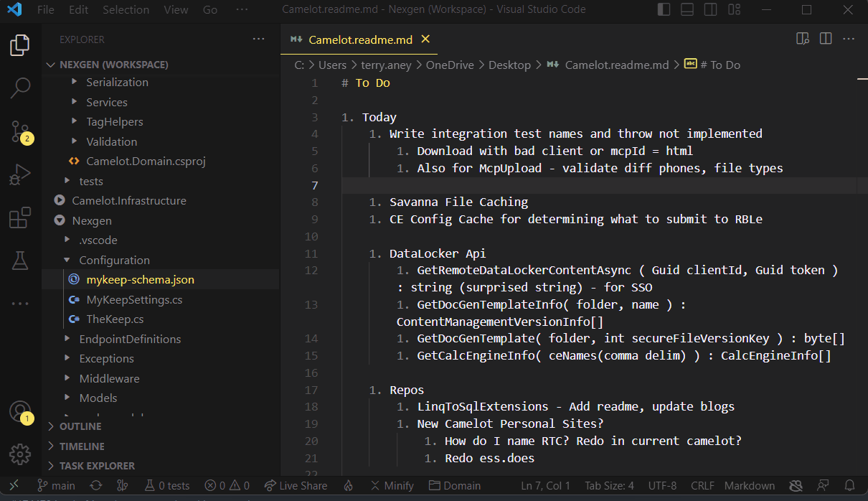Customize editor layout icon in title bar
Screen dimensions: 868x501
click(x=734, y=10)
